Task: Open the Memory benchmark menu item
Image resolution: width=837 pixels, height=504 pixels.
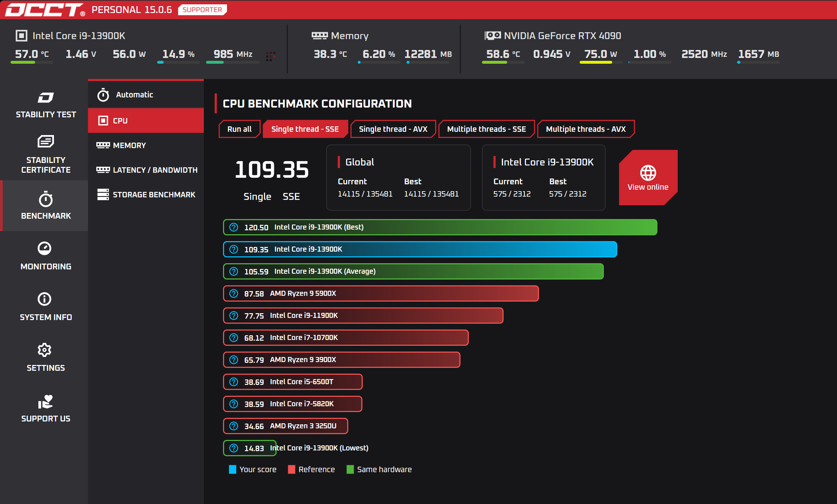Action: (x=129, y=146)
